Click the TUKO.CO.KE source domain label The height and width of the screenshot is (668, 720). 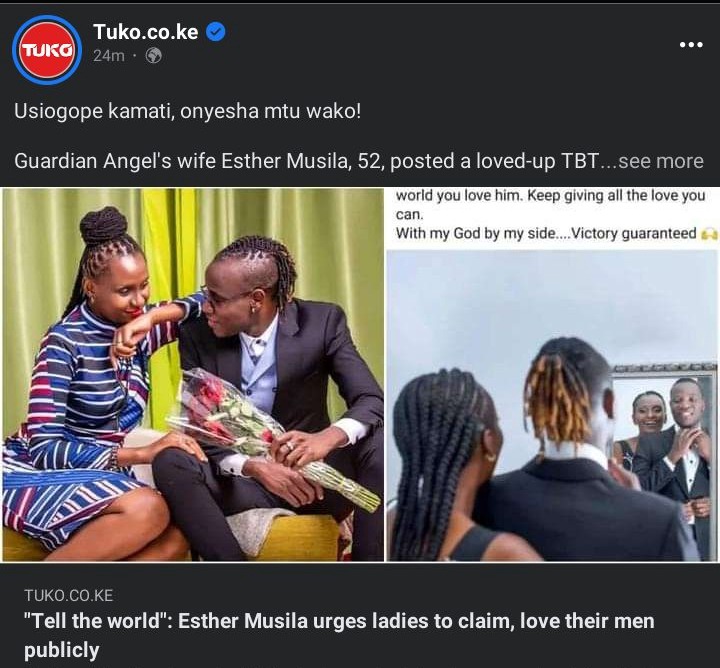[x=68, y=595]
